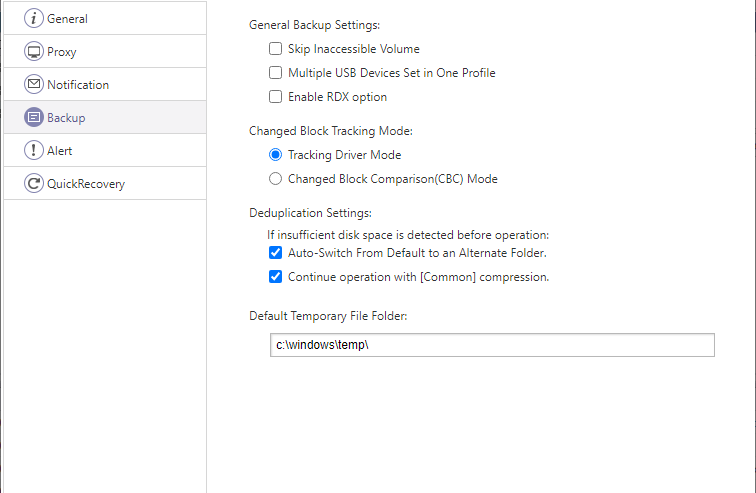Check Multiple USB Devices Set in One Profile
756x493 pixels.
276,73
